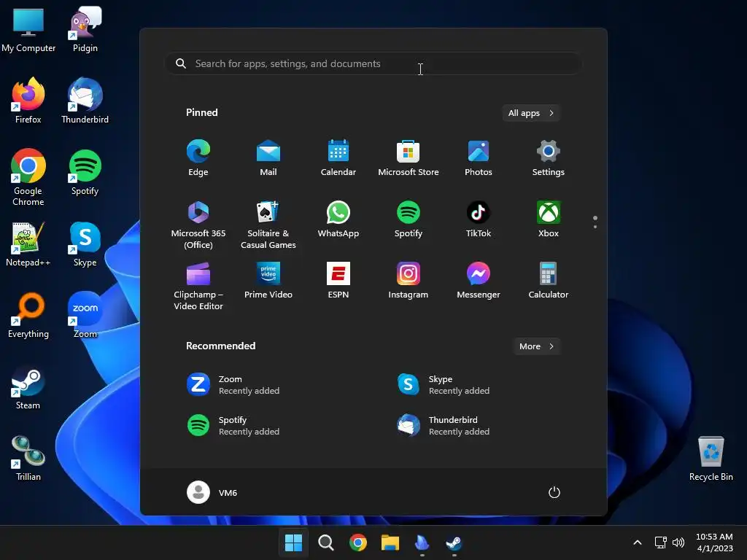747x560 pixels.
Task: Open the volume tray icon
Action: (x=678, y=542)
